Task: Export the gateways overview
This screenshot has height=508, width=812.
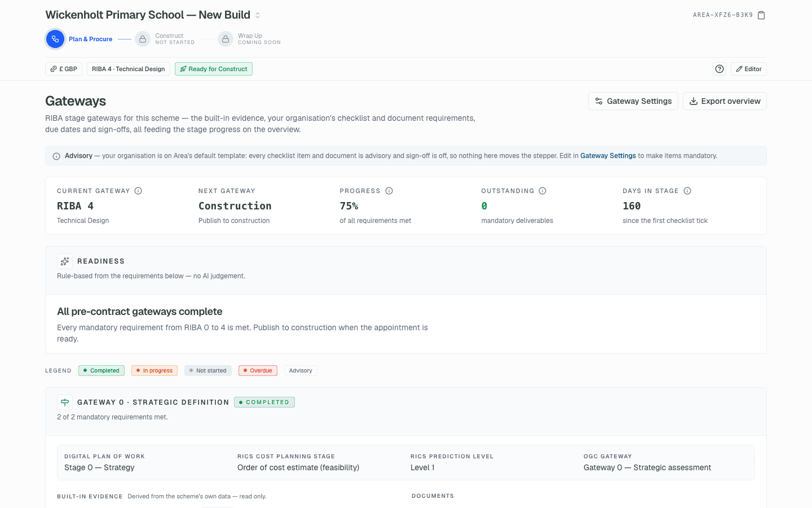Action: [x=725, y=101]
